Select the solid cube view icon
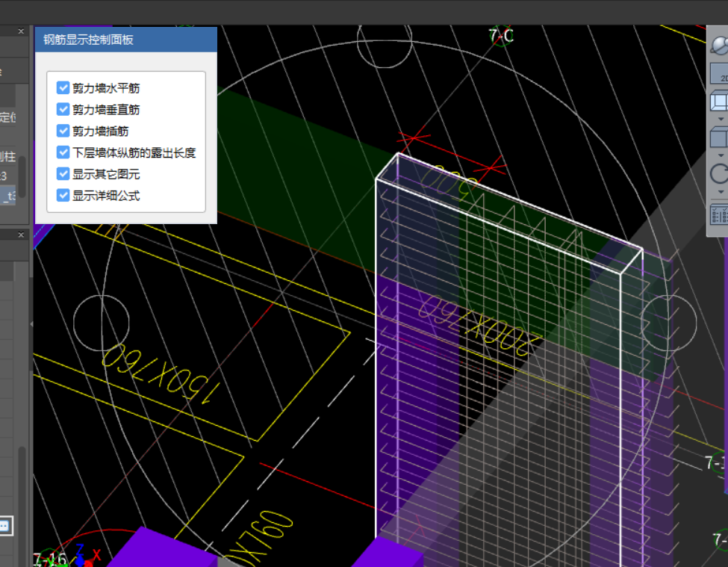The width and height of the screenshot is (728, 567). 719,138
